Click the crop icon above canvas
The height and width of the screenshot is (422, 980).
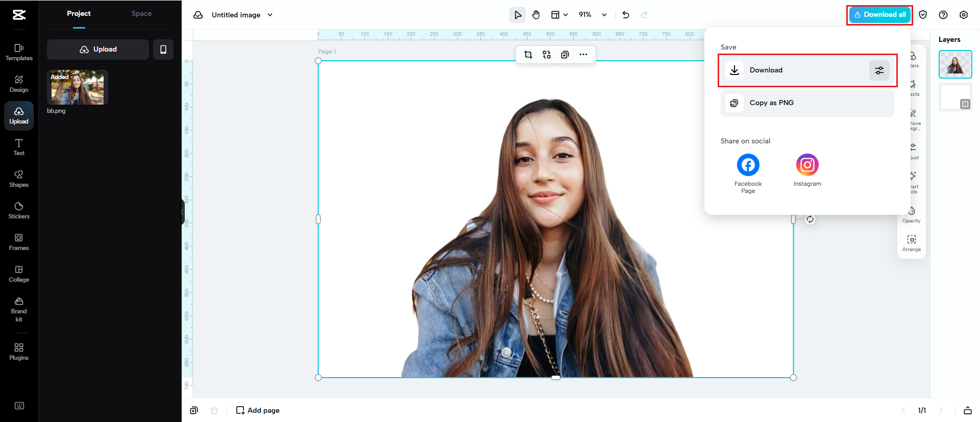(528, 55)
